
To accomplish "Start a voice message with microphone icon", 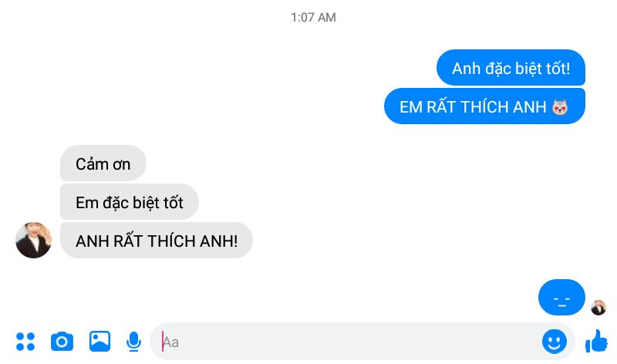I will 133,342.
